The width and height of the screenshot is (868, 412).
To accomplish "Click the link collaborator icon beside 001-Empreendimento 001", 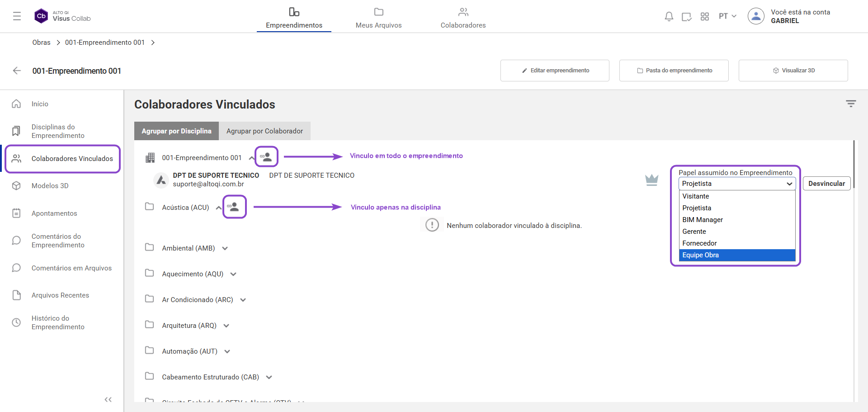I will (266, 157).
